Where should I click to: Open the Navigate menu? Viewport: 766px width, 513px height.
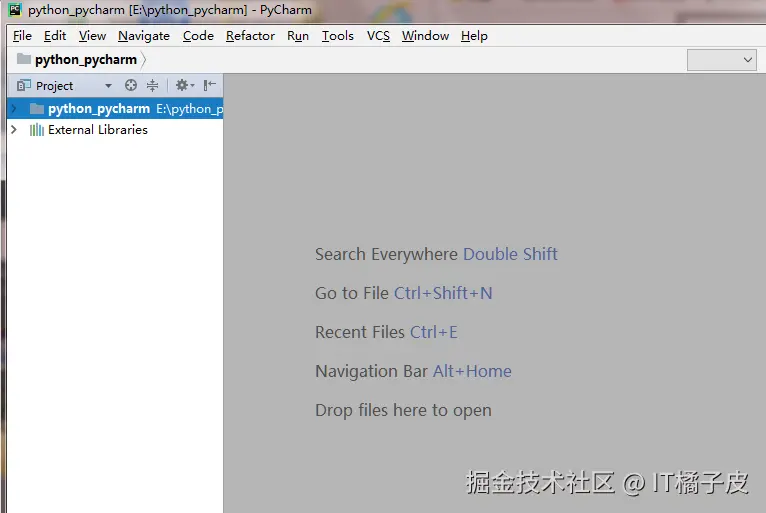(x=144, y=36)
